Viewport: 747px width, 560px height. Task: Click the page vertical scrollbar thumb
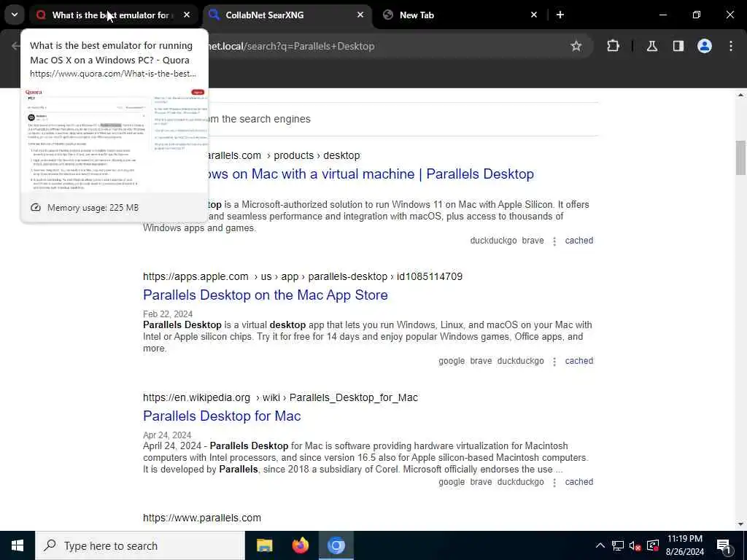(x=740, y=157)
